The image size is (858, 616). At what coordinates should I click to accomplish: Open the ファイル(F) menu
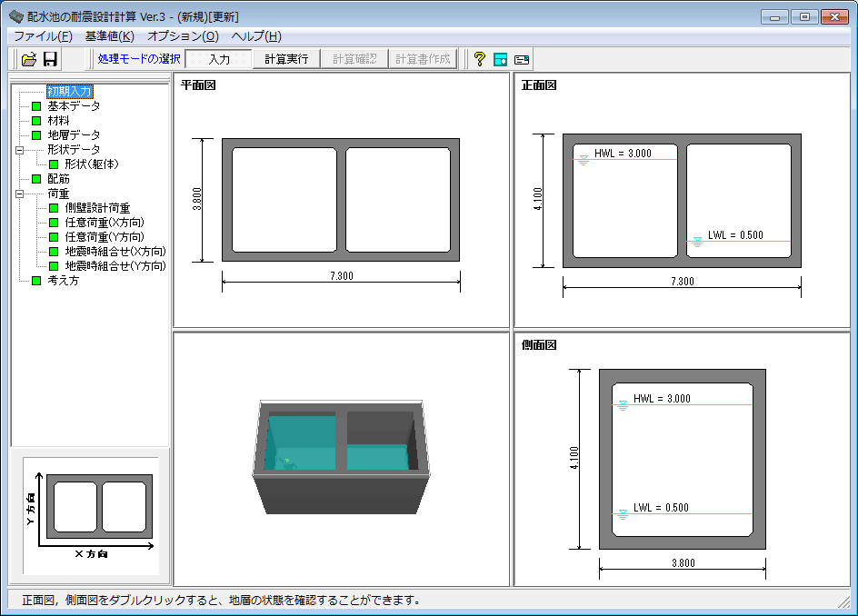(x=43, y=36)
